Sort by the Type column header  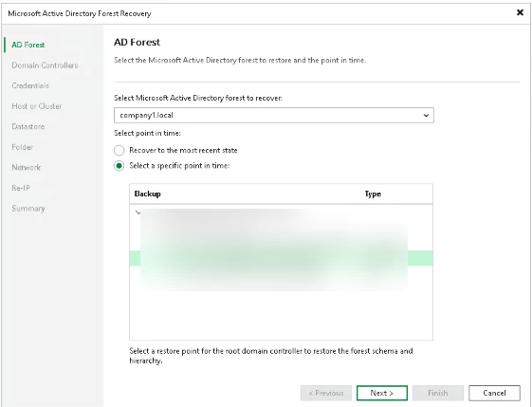tap(373, 194)
